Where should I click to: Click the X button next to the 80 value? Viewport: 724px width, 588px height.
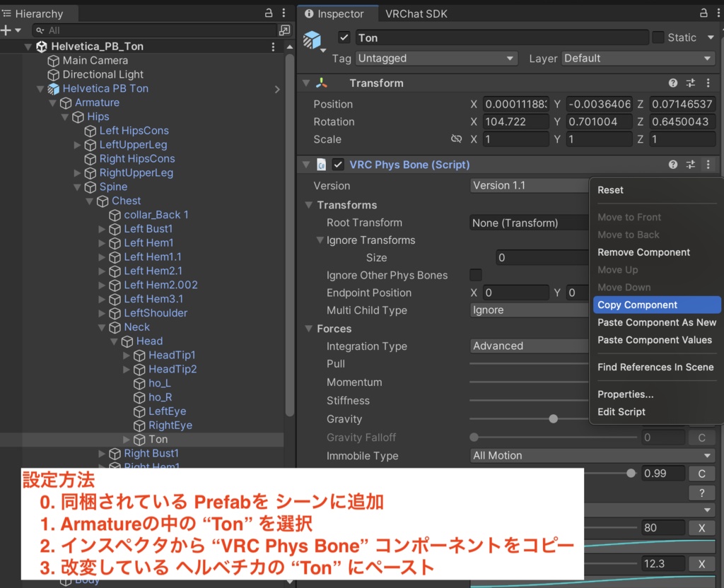click(x=701, y=527)
